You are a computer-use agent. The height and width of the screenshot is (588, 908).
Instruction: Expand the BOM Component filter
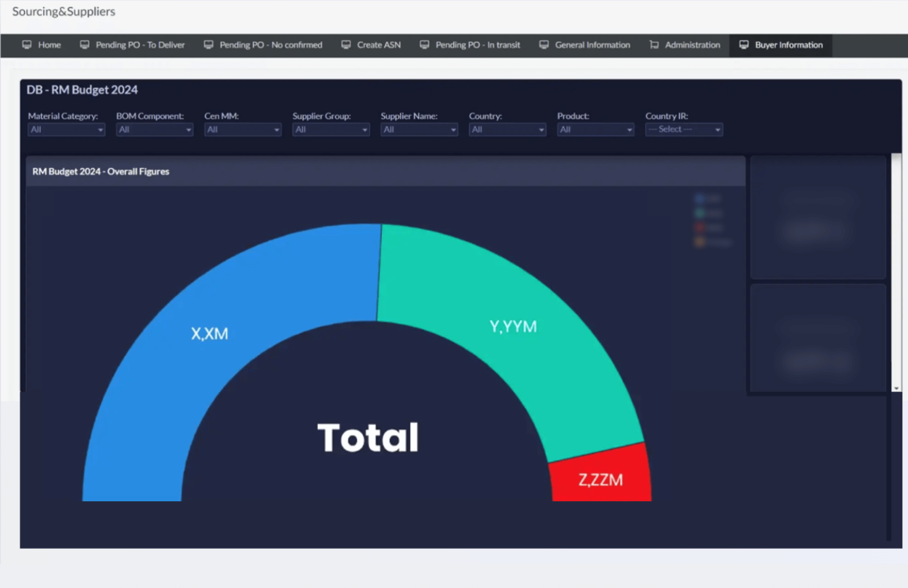[x=154, y=130]
